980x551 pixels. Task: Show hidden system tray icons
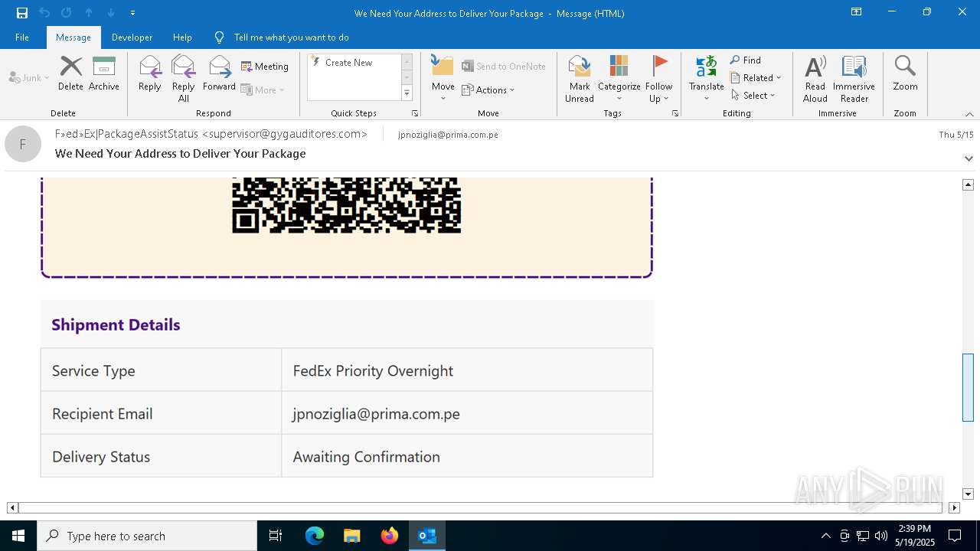[825, 536]
